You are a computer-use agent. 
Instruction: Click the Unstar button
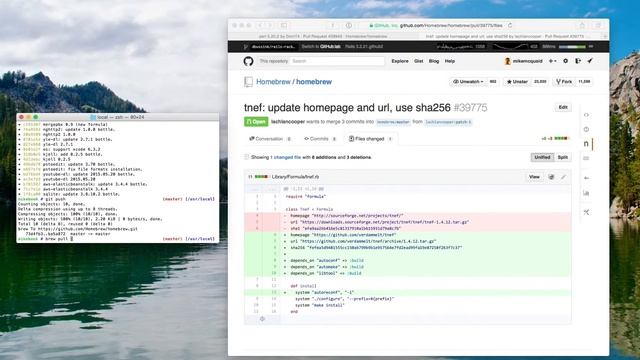click(517, 82)
